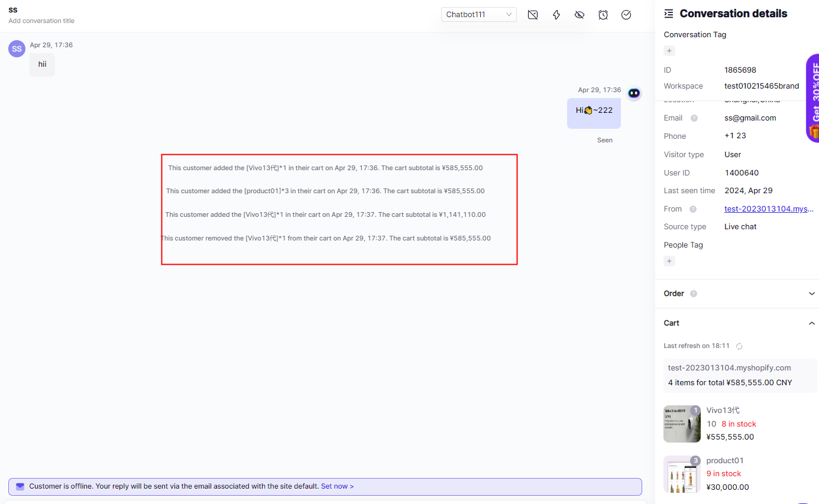Click the Seen status under bot message
This screenshot has width=819, height=504.
605,141
